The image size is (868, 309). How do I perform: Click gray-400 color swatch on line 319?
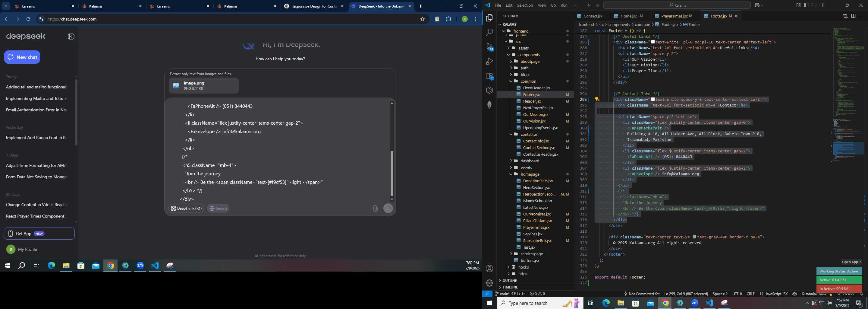click(x=694, y=237)
